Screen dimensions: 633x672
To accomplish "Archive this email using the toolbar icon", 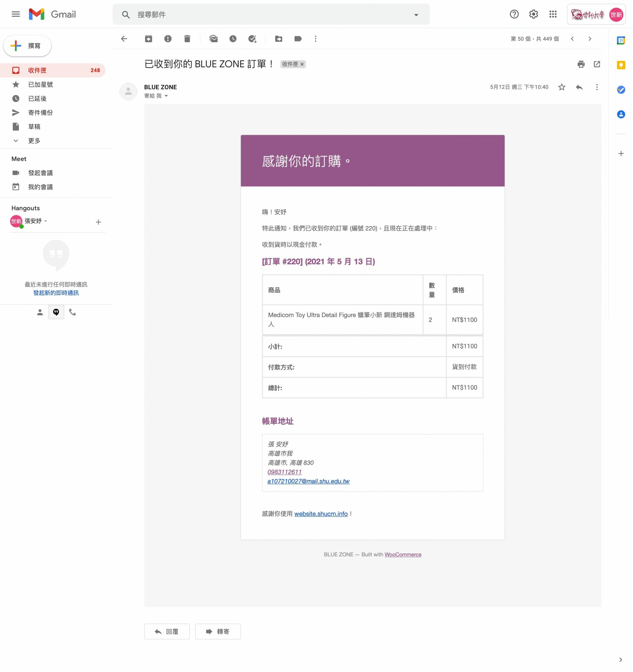I will 148,39.
